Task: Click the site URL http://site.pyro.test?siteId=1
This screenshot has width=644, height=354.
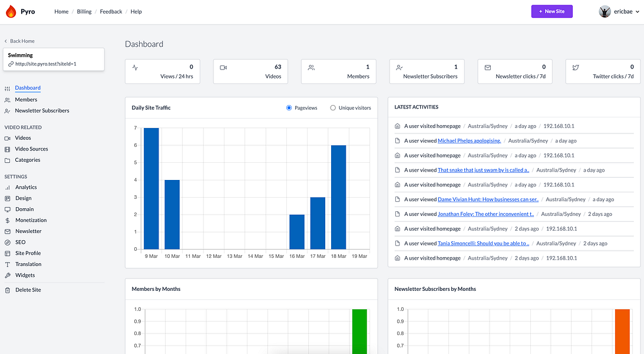Action: (45, 64)
